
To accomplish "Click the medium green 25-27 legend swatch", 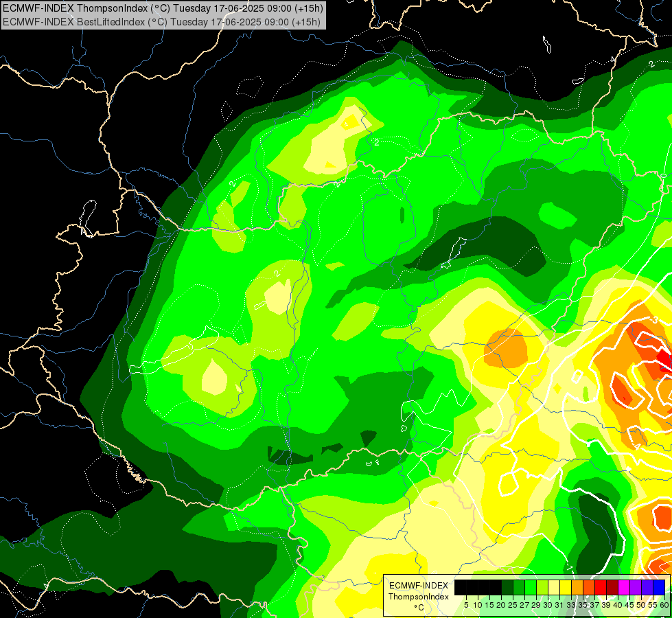I will point(519,587).
